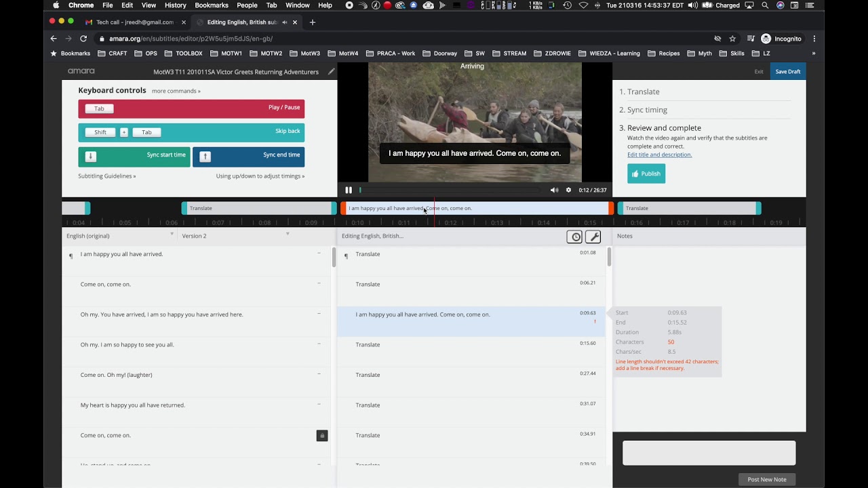Mute the video volume speaker icon
Image resolution: width=868 pixels, height=488 pixels.
click(x=554, y=190)
